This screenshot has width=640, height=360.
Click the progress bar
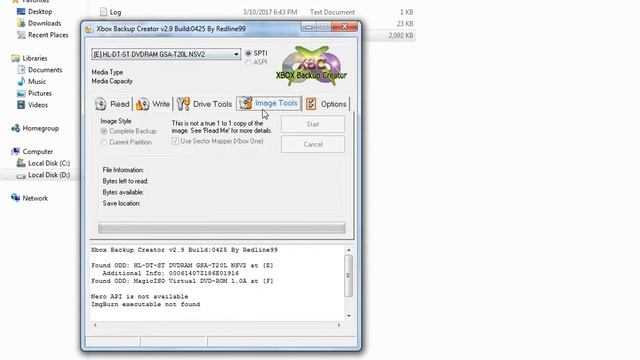point(222,228)
